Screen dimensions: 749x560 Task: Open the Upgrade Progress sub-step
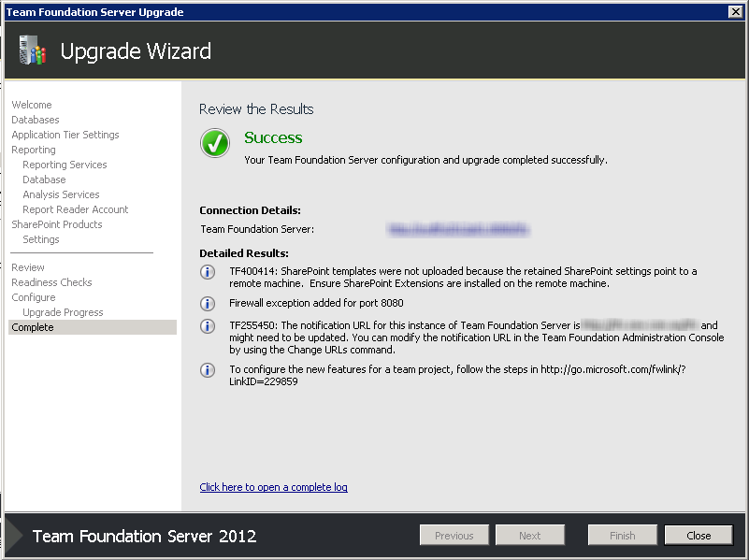click(63, 312)
